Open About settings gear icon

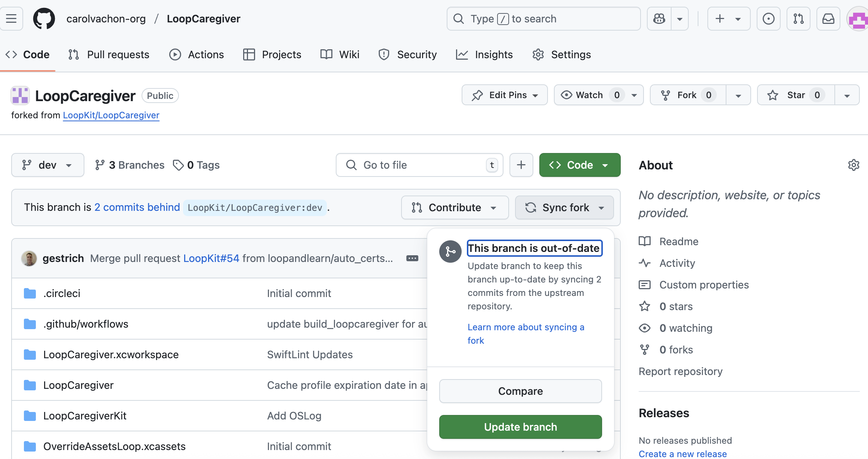853,165
